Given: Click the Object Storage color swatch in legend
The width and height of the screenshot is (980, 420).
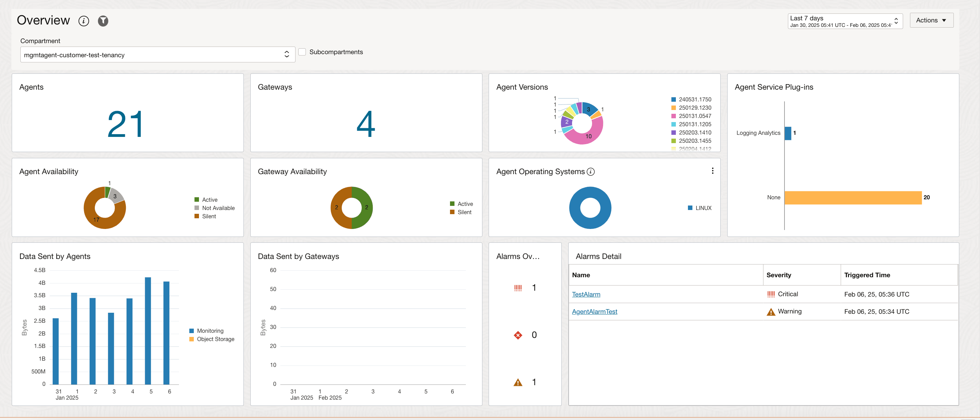Looking at the screenshot, I should (192, 339).
